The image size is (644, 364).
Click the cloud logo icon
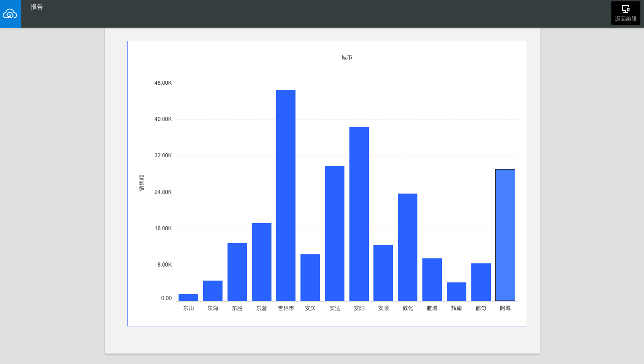click(10, 14)
